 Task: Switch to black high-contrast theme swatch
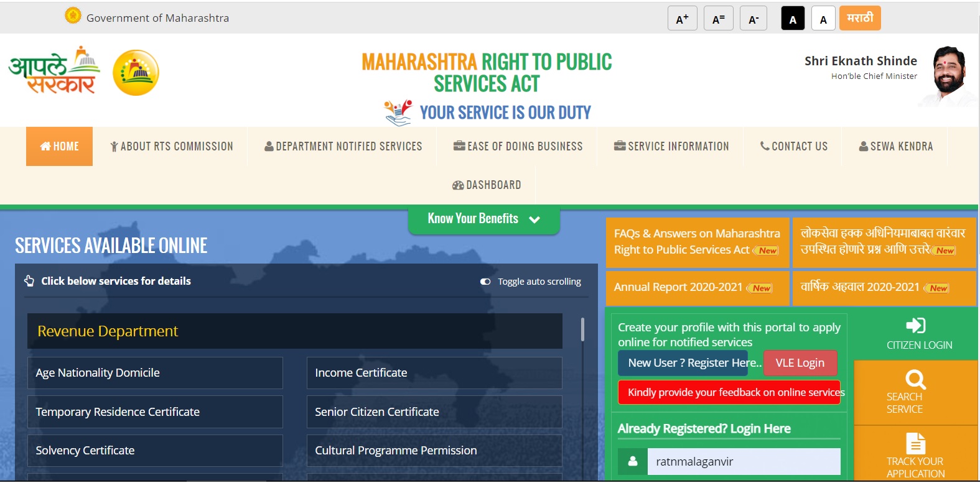[793, 19]
